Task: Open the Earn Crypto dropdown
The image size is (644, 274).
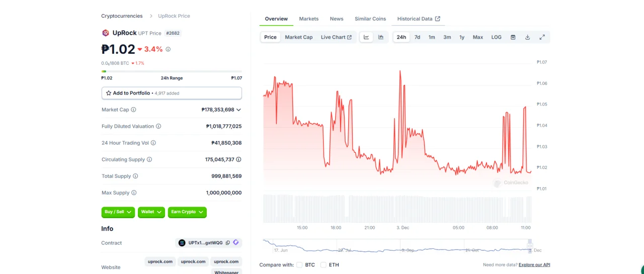Action: (x=187, y=212)
